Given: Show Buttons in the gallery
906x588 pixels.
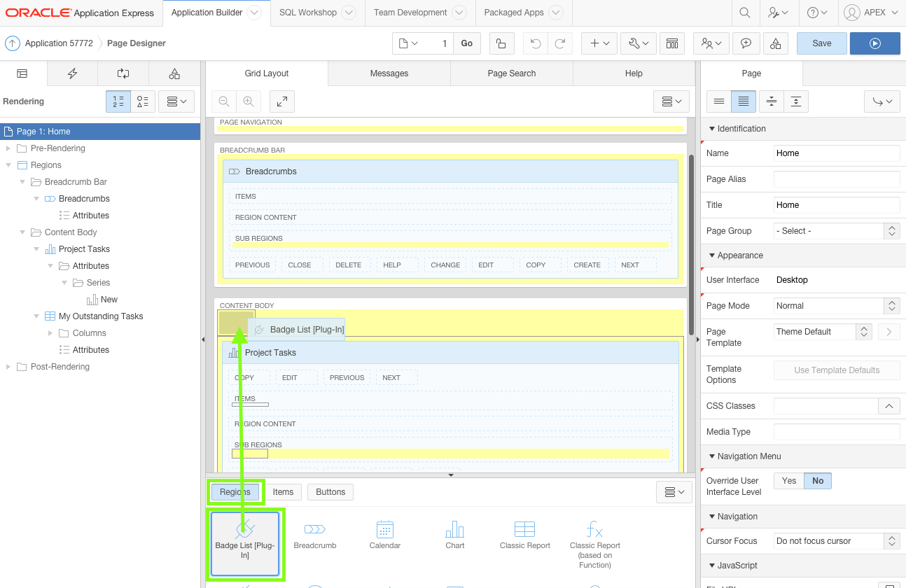Looking at the screenshot, I should [330, 492].
